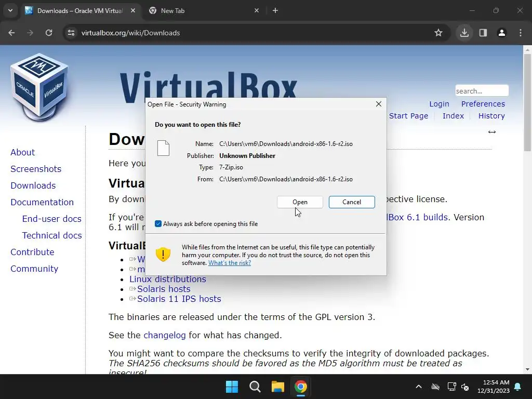Screen dimensions: 532x399
Task: Open site information icon in address bar
Action: point(71,33)
